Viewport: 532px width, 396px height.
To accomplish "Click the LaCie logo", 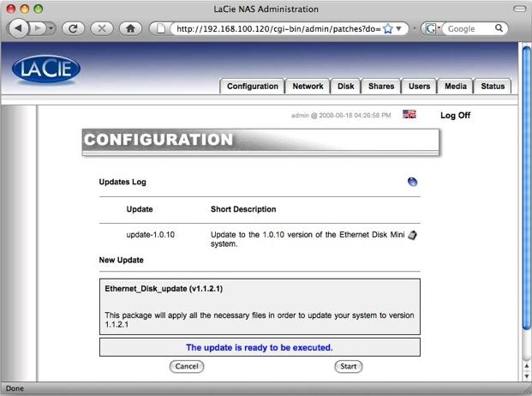I will [x=45, y=70].
